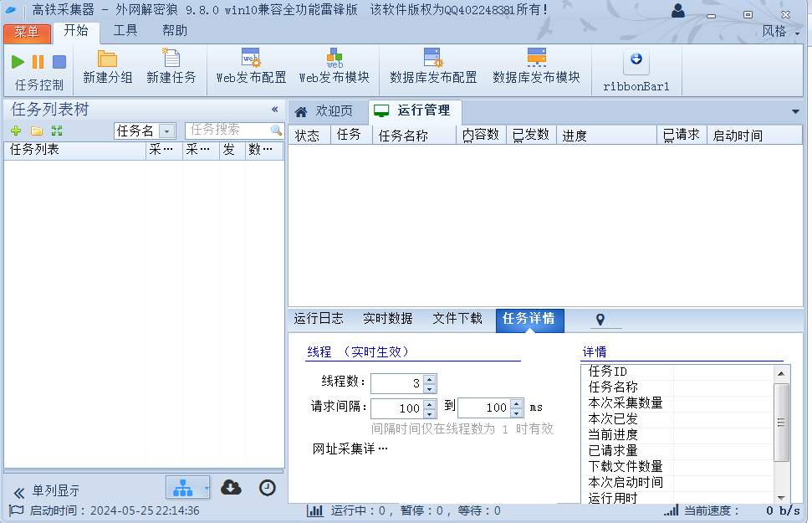Select the 下载文件数量 row in 详情
This screenshot has width=812, height=523.
pos(677,466)
